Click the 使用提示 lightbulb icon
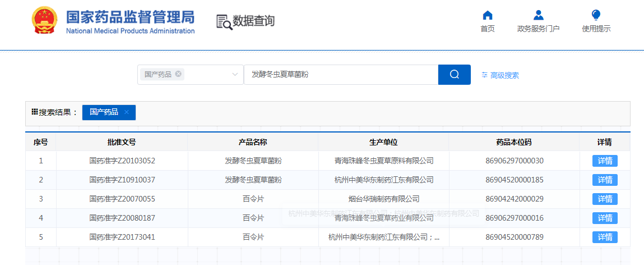Viewport: 644px width, 265px height. point(596,15)
